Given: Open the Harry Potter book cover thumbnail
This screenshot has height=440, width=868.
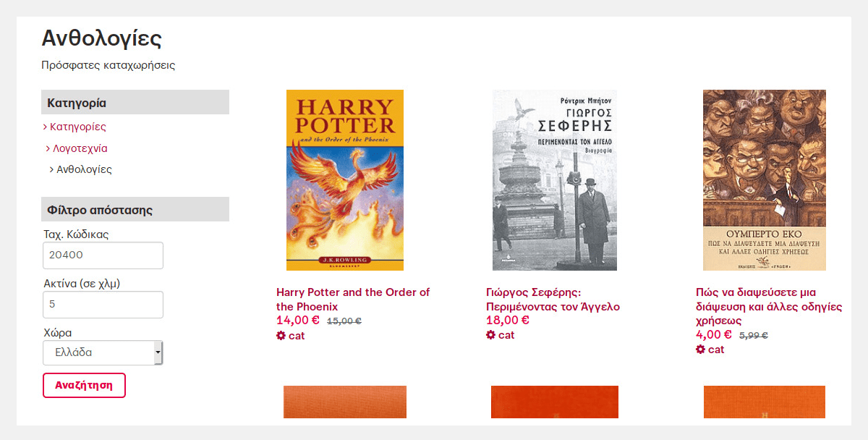Looking at the screenshot, I should tap(345, 180).
